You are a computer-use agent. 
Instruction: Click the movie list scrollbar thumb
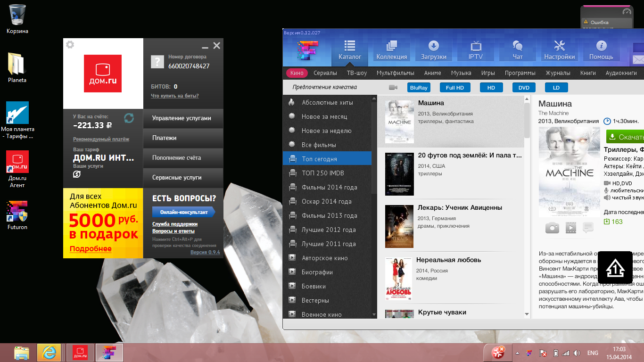click(x=527, y=120)
